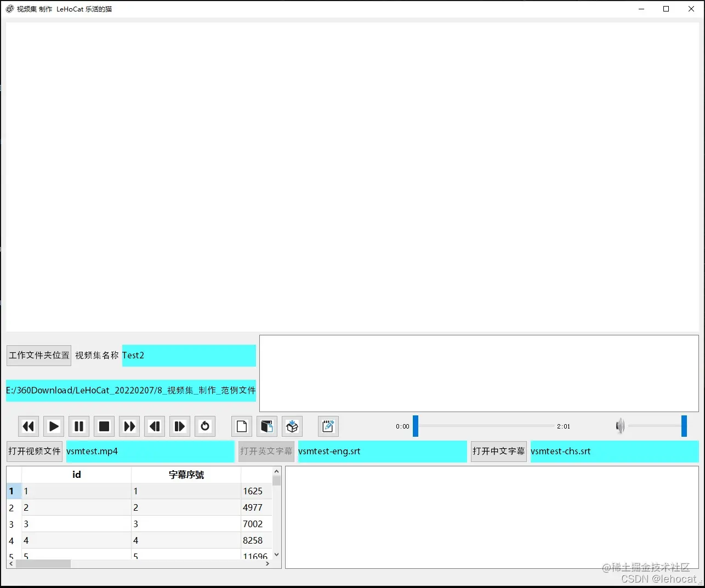Stop the video with square icon

(x=104, y=426)
